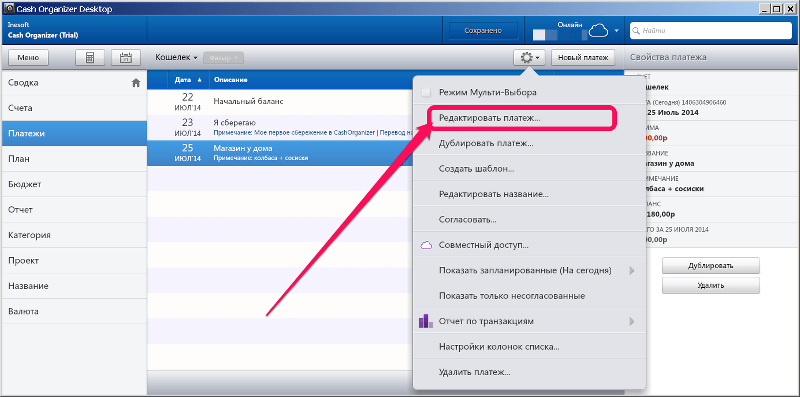The width and height of the screenshot is (800, 397).
Task: Sort payments by the Дата column
Action: pos(187,80)
